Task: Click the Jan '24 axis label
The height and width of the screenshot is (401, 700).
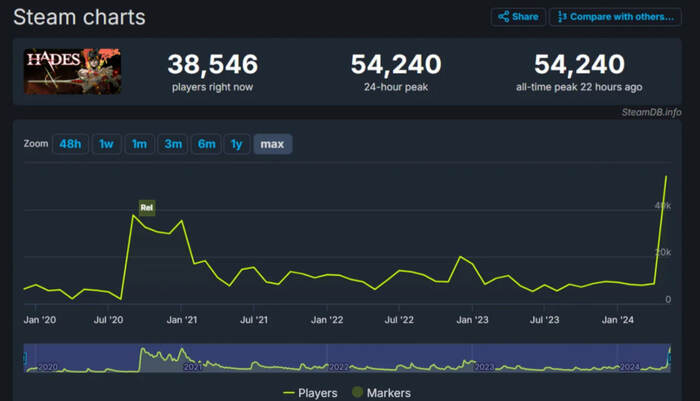Action: click(617, 320)
